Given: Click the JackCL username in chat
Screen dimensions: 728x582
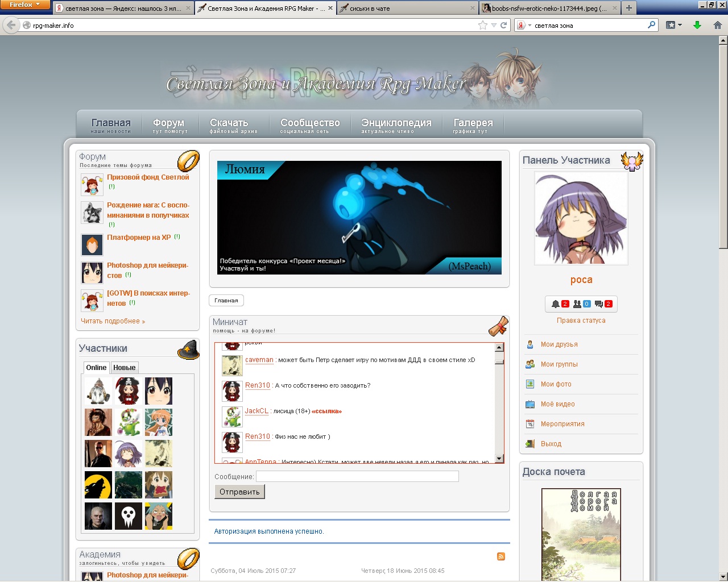Looking at the screenshot, I should tap(257, 411).
